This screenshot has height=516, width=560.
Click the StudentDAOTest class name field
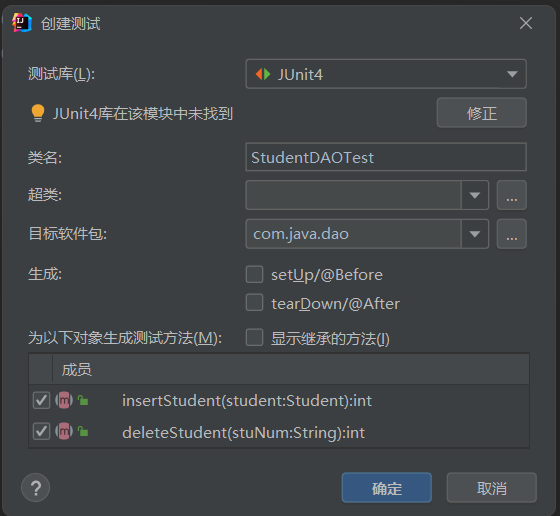click(x=386, y=157)
